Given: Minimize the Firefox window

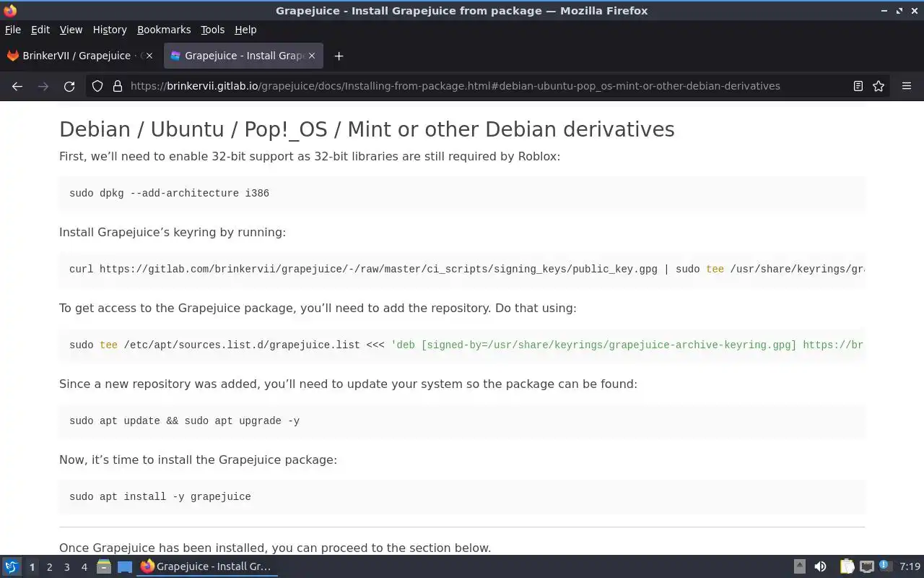Looking at the screenshot, I should tap(884, 11).
